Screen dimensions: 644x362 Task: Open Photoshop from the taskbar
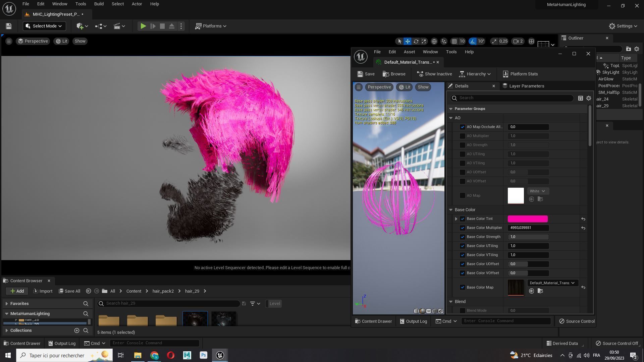click(x=203, y=355)
